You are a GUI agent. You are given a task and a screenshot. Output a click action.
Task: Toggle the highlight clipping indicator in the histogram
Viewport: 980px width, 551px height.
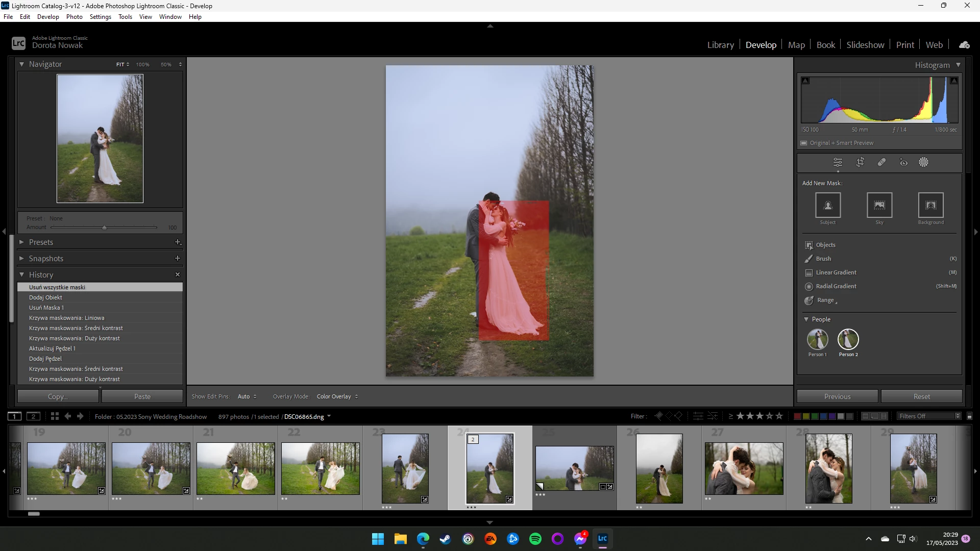[953, 81]
